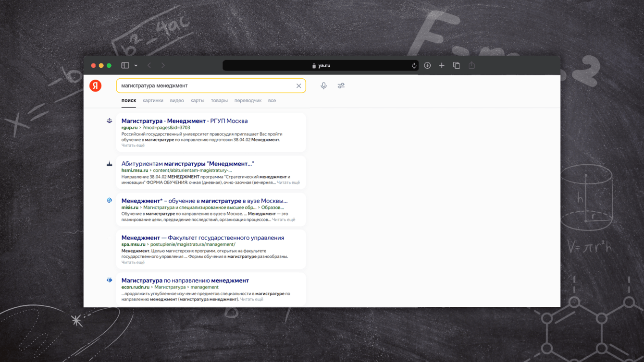Open search settings sliders icon
This screenshot has height=362, width=644.
[x=341, y=85]
